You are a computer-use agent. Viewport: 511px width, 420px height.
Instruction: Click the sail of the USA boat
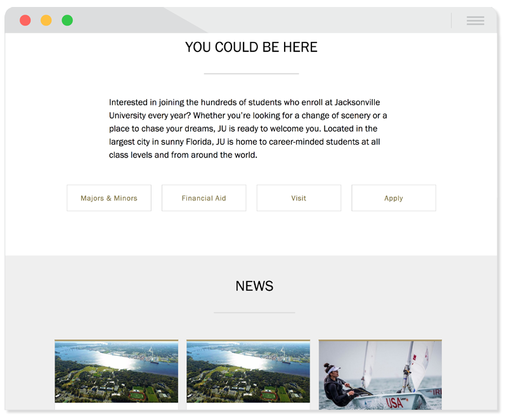[x=420, y=365]
